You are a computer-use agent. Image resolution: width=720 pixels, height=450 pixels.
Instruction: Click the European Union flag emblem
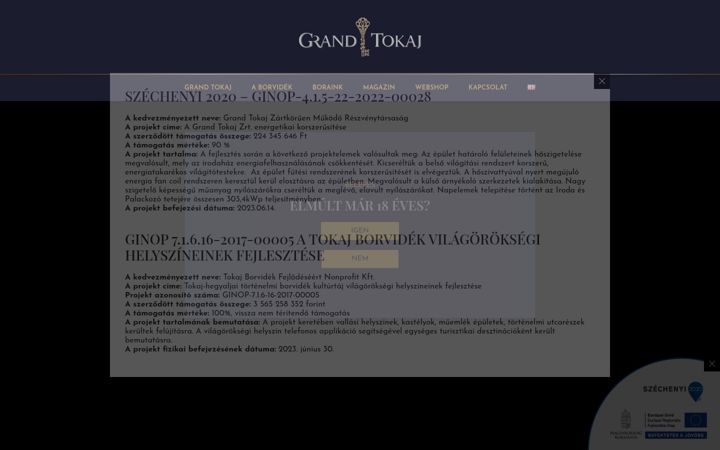[x=695, y=420]
